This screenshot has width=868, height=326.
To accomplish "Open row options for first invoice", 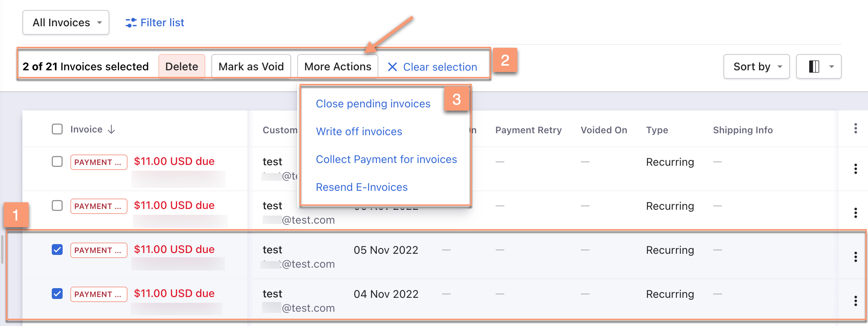I will pos(856,169).
